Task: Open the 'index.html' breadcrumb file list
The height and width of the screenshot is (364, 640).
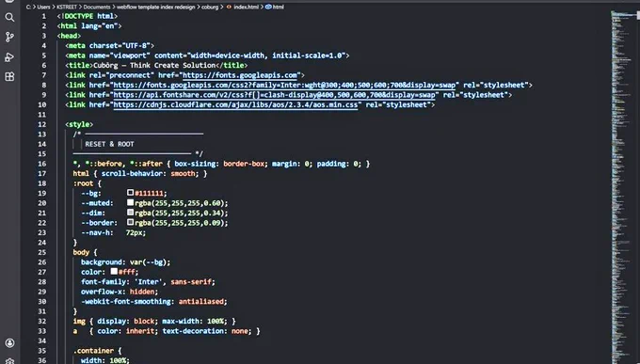Action: click(247, 7)
